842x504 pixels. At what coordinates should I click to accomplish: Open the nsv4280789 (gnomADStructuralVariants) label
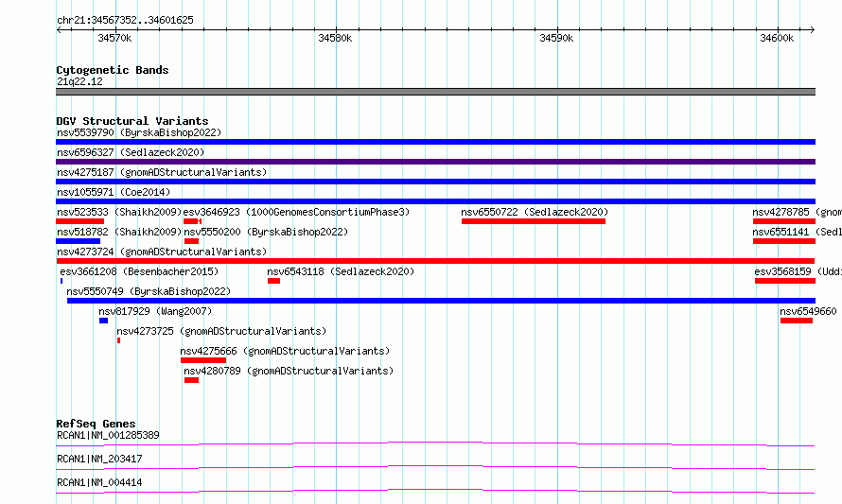[289, 371]
